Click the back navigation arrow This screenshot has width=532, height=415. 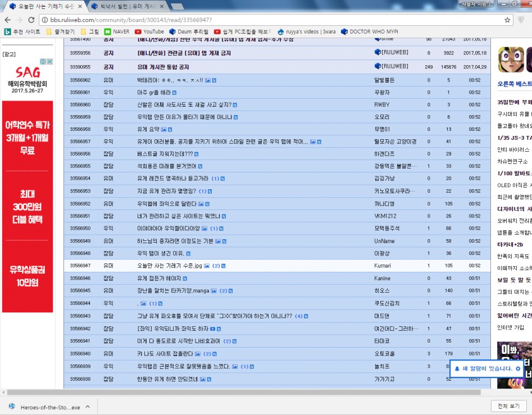point(8,19)
